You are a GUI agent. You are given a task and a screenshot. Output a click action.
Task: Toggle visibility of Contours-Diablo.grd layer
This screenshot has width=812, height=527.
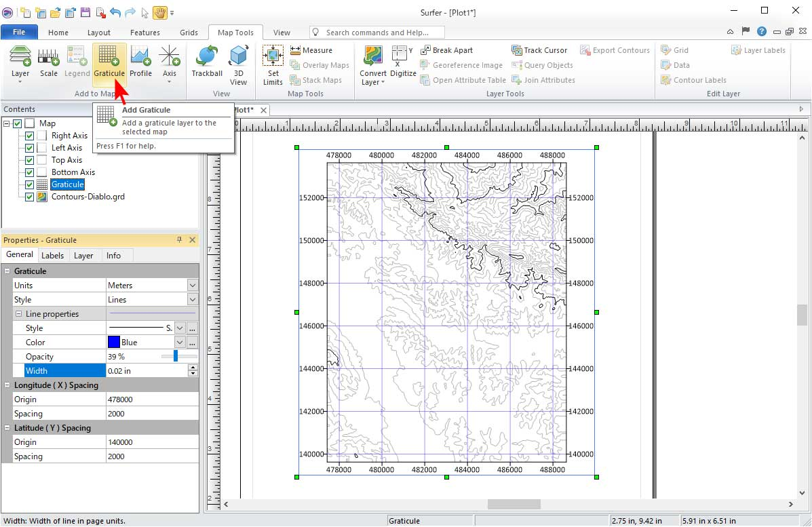(29, 197)
